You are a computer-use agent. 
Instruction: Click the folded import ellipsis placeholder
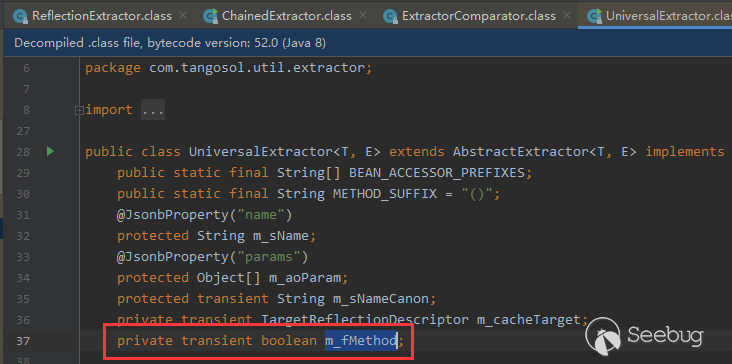[x=153, y=110]
